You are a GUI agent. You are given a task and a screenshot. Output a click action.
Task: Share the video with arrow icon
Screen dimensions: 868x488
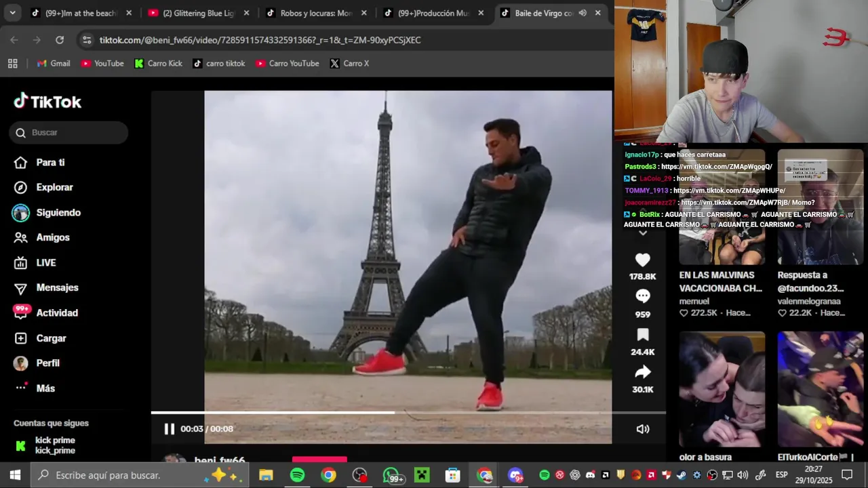pyautogui.click(x=642, y=372)
